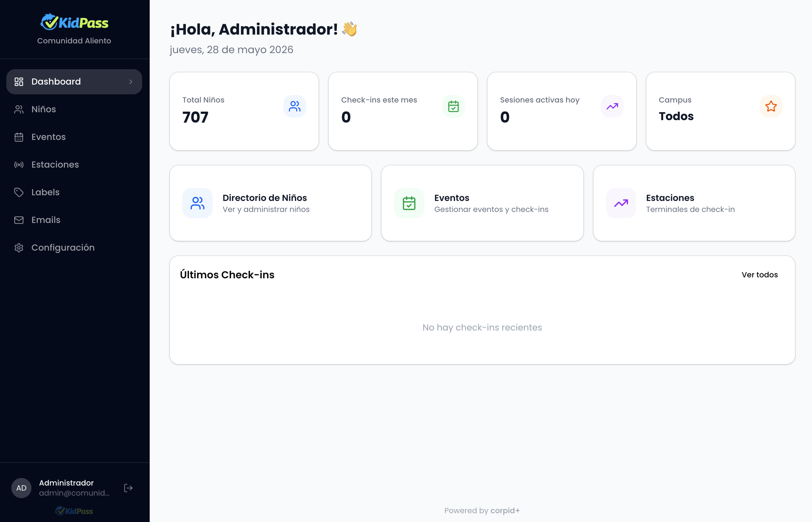Click the Dashboard grid icon
Viewport: 812px width, 522px height.
pyautogui.click(x=19, y=82)
